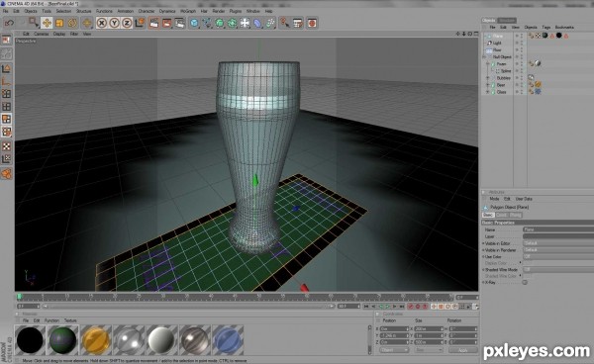Expand the Bubbles object

pyautogui.click(x=488, y=78)
